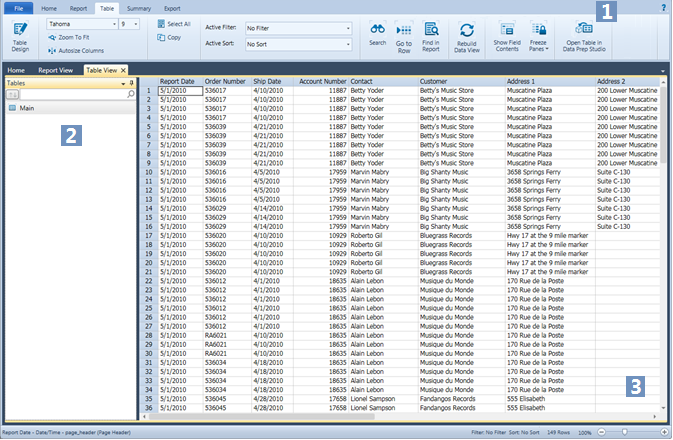Click the help question mark icon

(664, 7)
